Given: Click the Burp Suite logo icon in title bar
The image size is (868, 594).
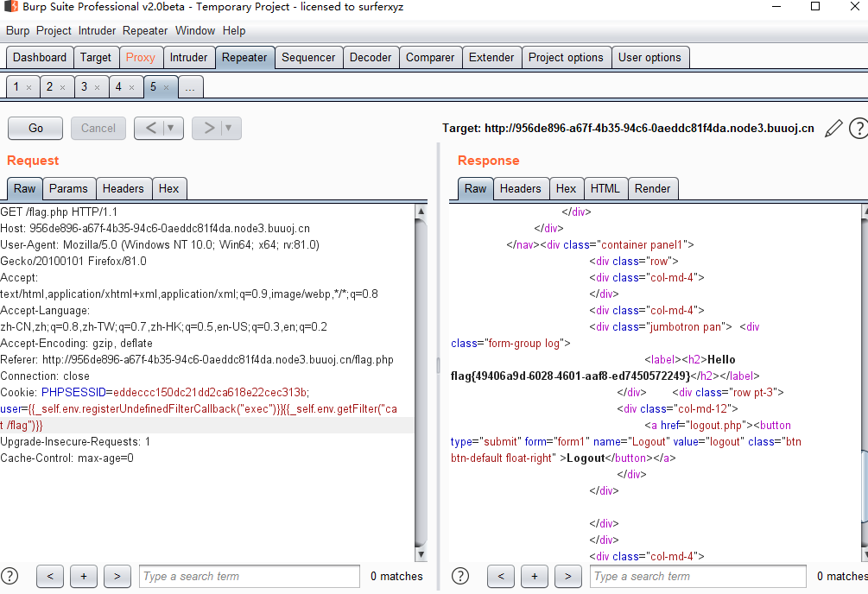Looking at the screenshot, I should (x=10, y=7).
